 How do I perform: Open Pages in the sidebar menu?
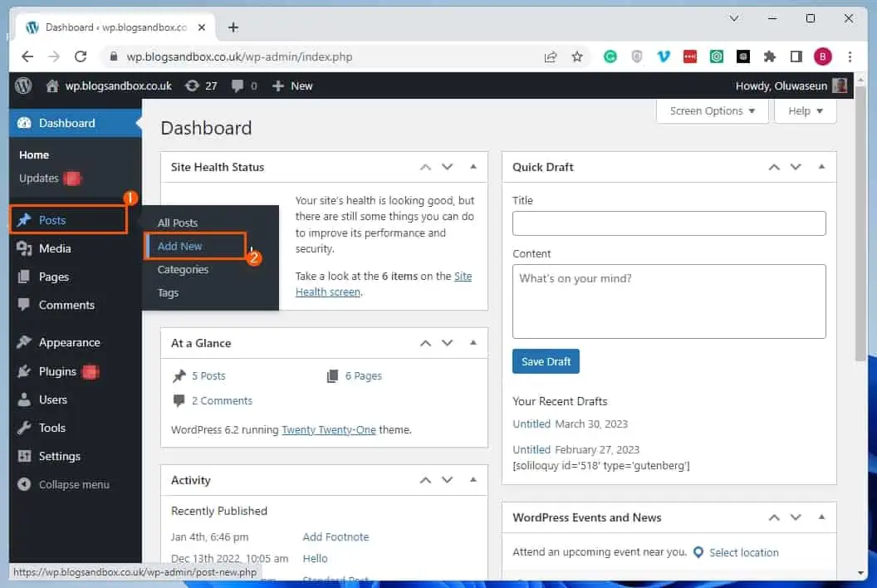pyautogui.click(x=75, y=277)
